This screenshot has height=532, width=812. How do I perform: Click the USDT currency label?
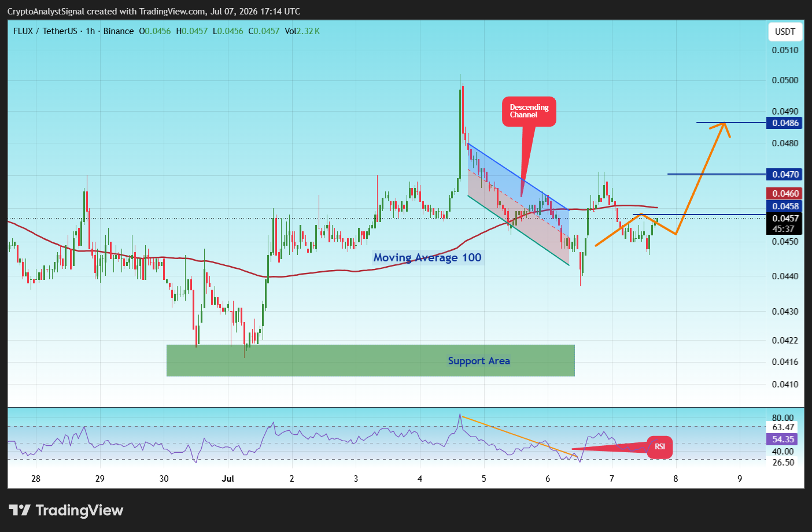[785, 32]
